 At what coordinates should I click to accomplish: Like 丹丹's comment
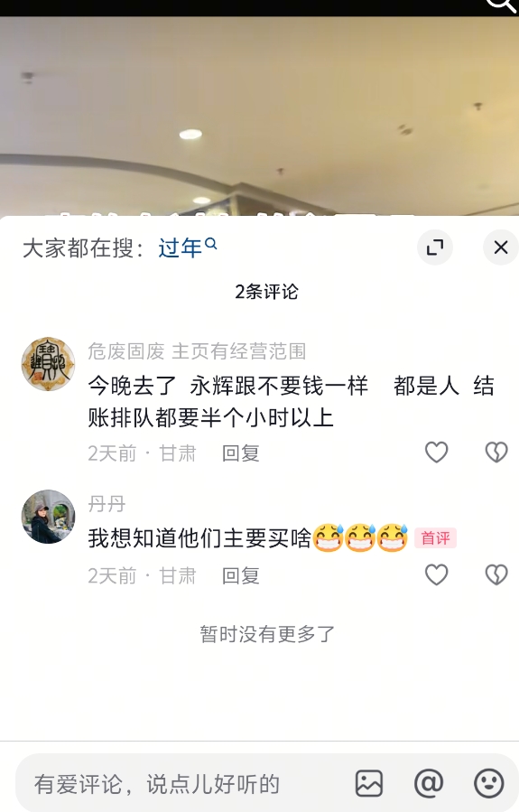click(x=436, y=574)
